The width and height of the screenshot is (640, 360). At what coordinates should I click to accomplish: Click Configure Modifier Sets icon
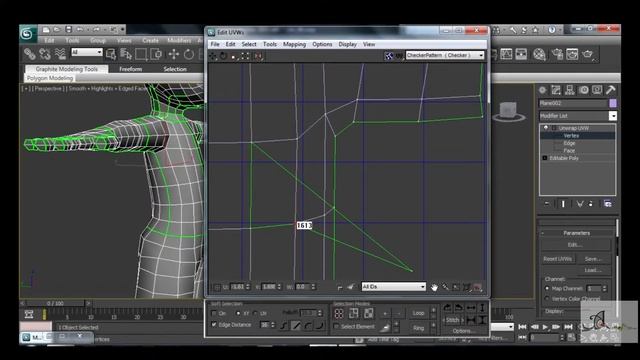coord(608,204)
